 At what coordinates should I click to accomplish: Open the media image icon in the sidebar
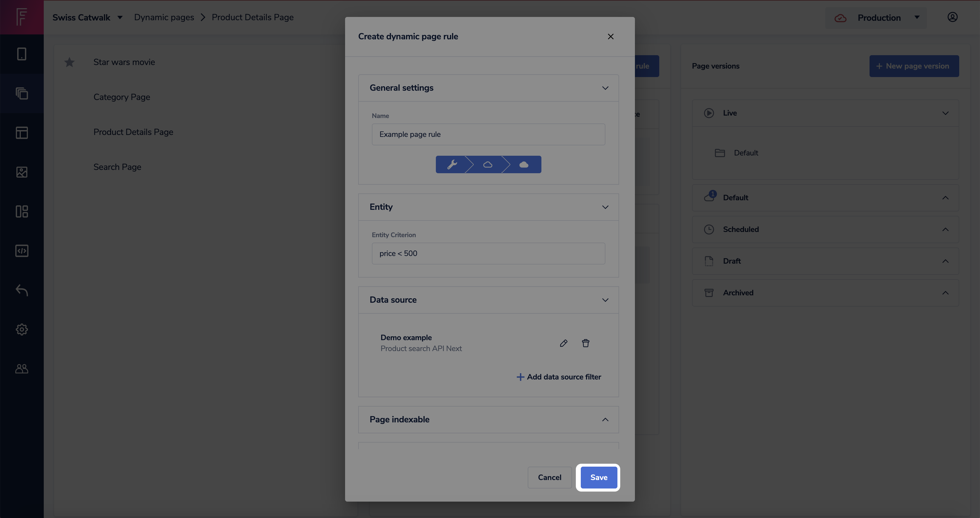coord(22,172)
